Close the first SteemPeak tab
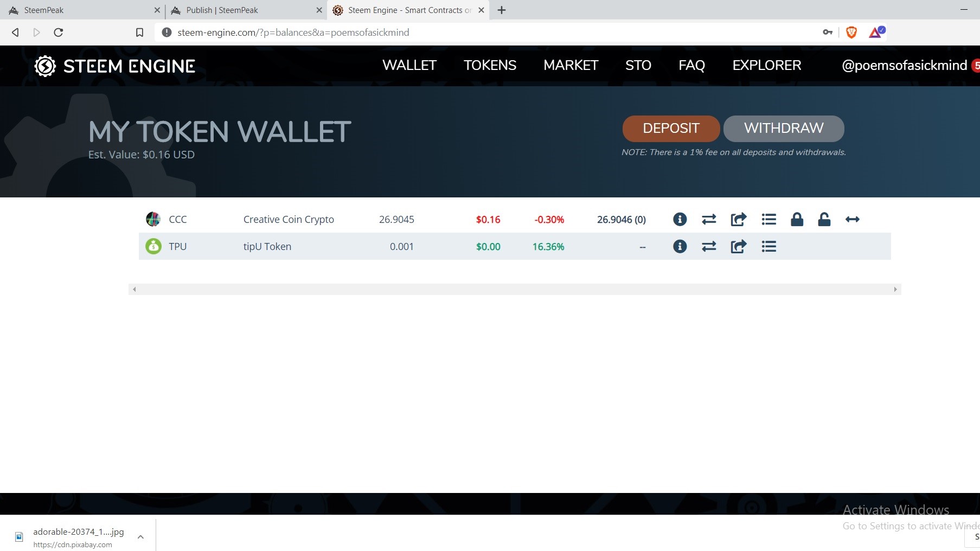The width and height of the screenshot is (980, 551). point(157,10)
